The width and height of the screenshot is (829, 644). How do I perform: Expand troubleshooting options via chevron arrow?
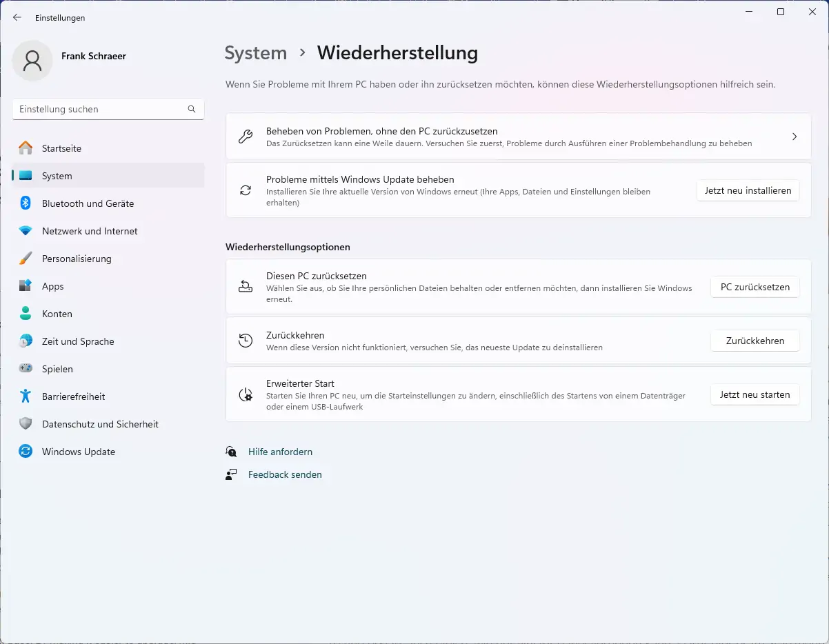point(795,137)
